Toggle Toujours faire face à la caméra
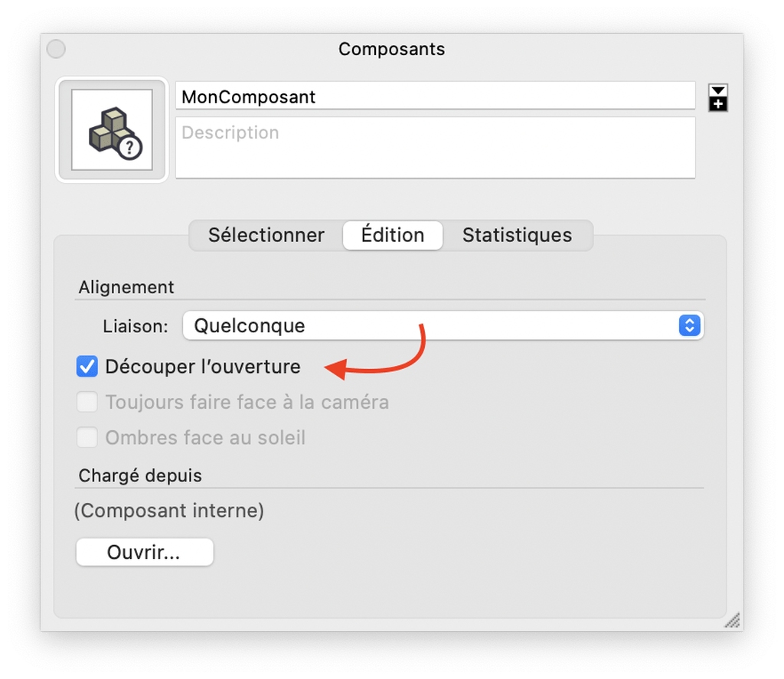784x679 pixels. [x=87, y=401]
